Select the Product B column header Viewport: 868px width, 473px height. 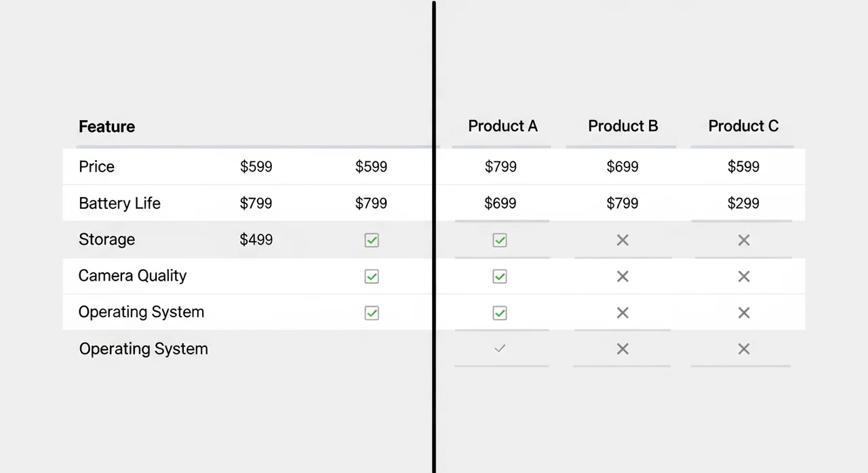click(623, 126)
